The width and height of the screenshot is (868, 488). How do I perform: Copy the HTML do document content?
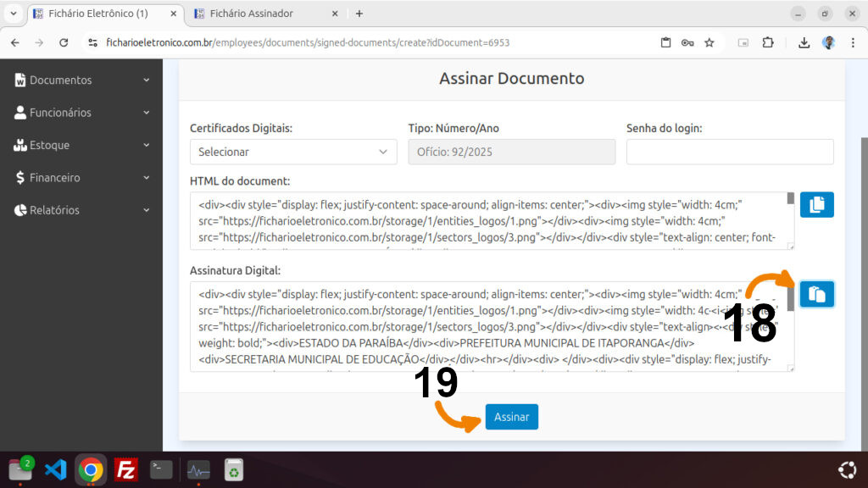816,205
